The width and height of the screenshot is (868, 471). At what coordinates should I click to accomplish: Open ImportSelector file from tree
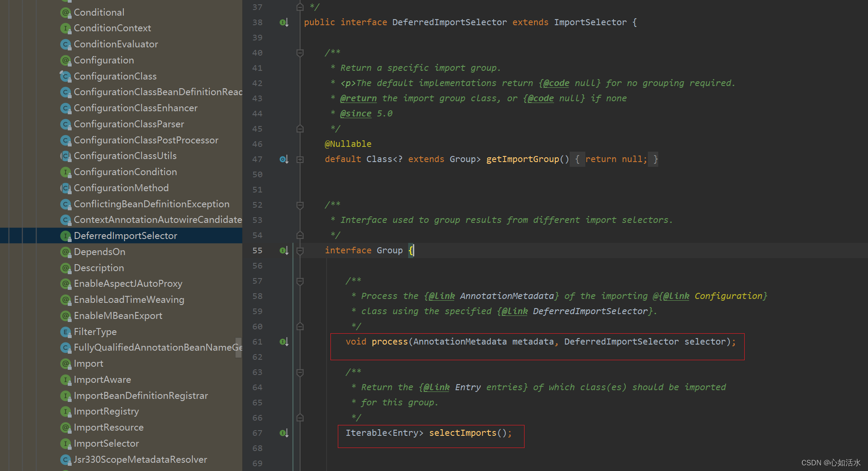106,444
